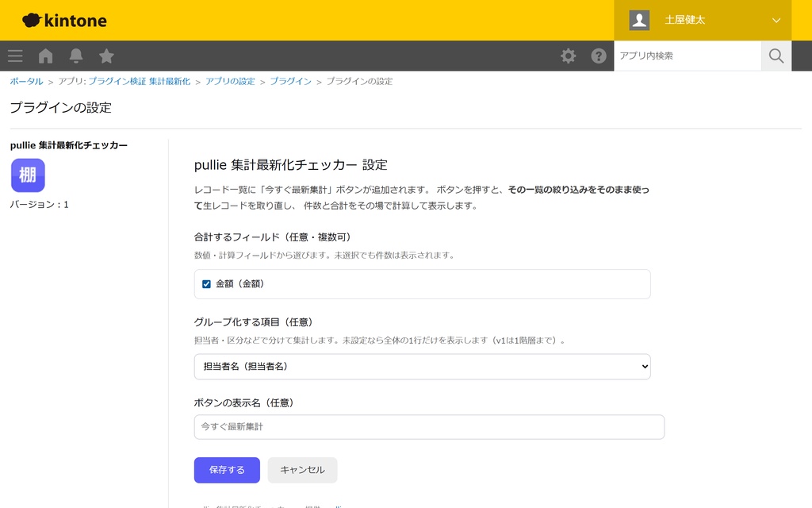
Task: Open the help question mark icon
Action: 599,56
